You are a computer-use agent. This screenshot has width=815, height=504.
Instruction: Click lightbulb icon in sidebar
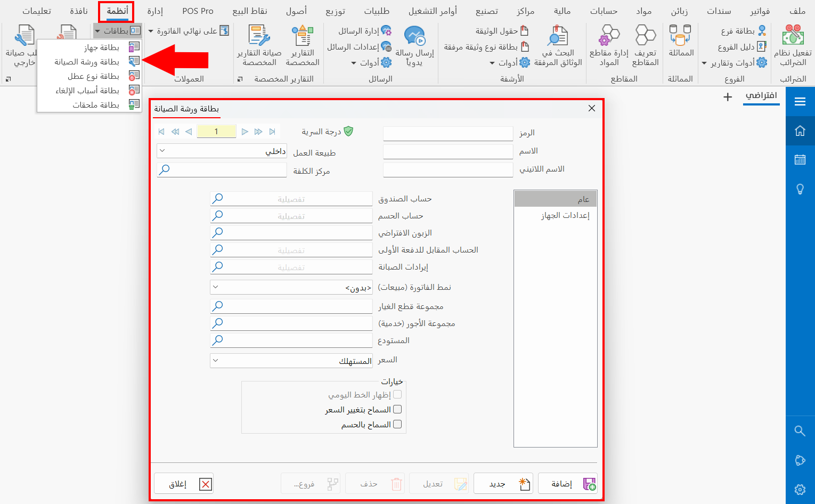[x=800, y=189]
